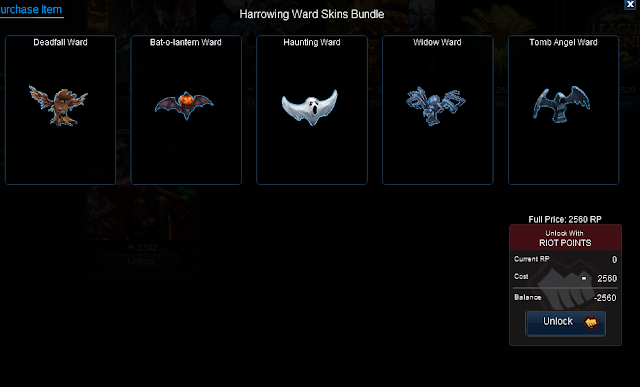Screen dimensions: 640x387
Task: Click the Unlock button text
Action: click(x=558, y=322)
